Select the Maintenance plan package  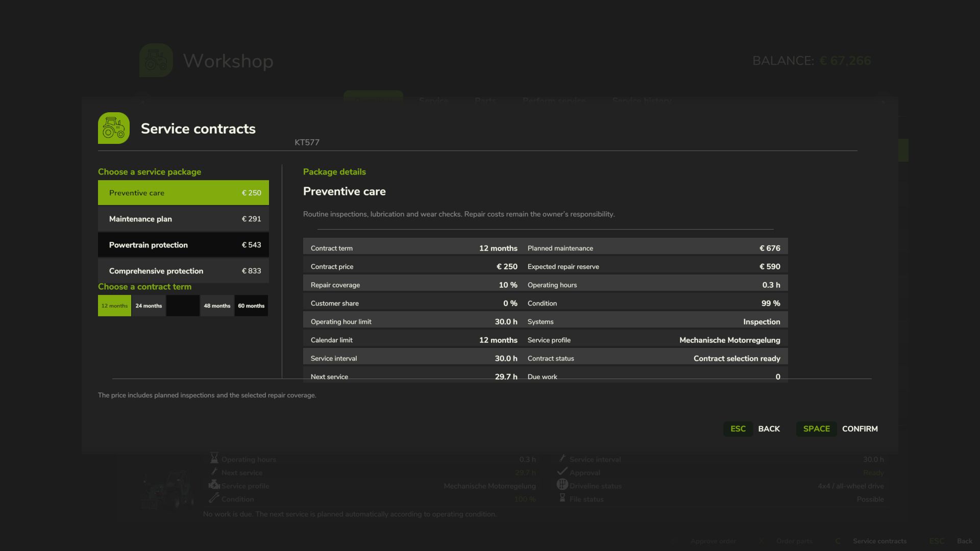click(x=183, y=219)
